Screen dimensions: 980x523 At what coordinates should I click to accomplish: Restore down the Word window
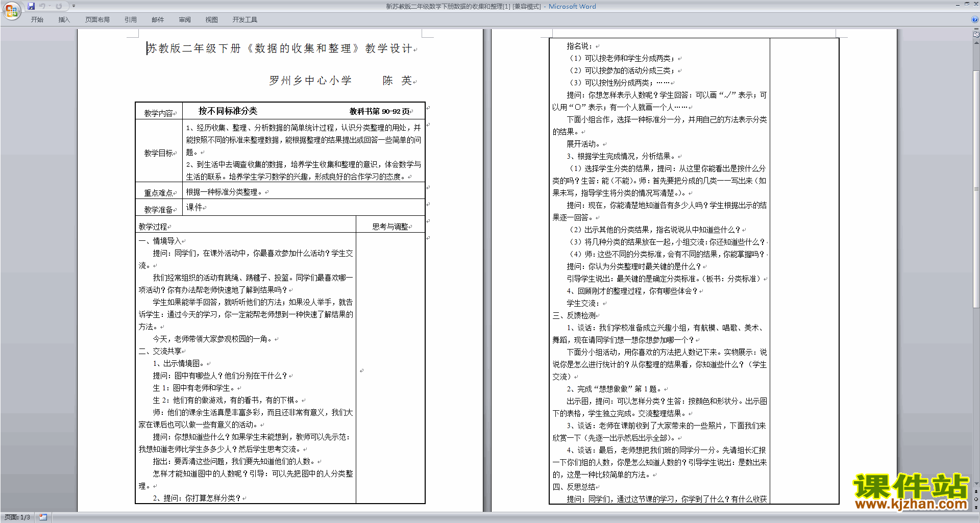point(967,4)
